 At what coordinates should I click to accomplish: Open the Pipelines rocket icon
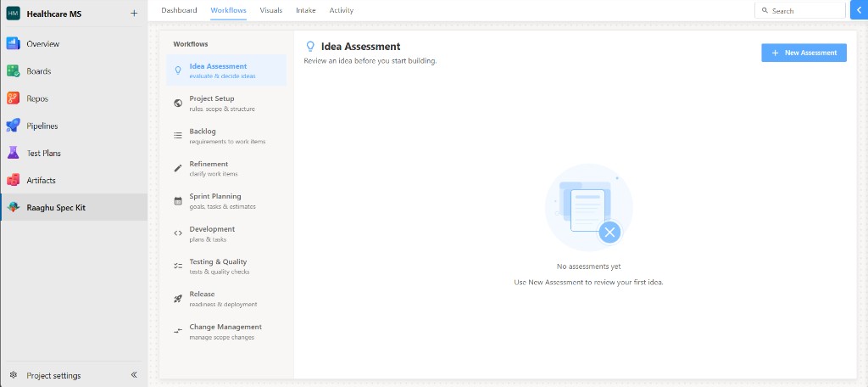(14, 126)
